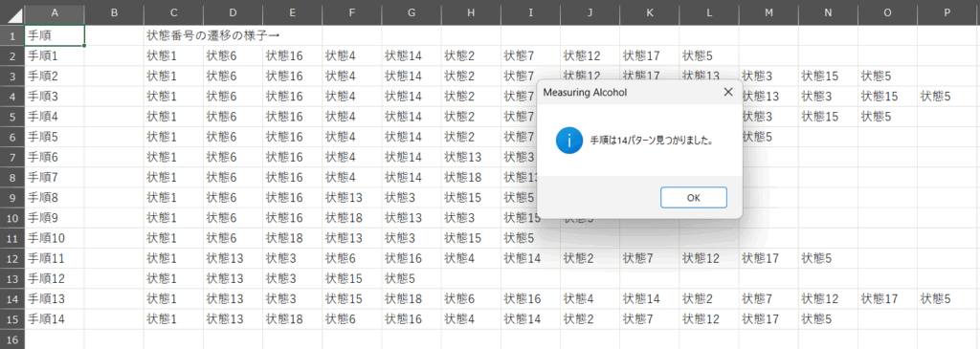Image resolution: width=980 pixels, height=349 pixels.
Task: Select cell 手順11 in column A
Action: pos(55,258)
